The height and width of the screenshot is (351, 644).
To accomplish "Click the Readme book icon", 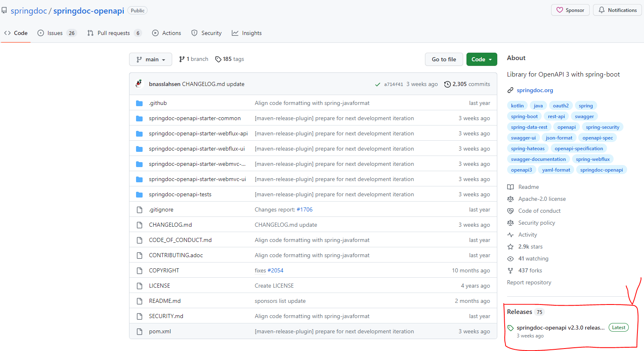I will (x=510, y=187).
